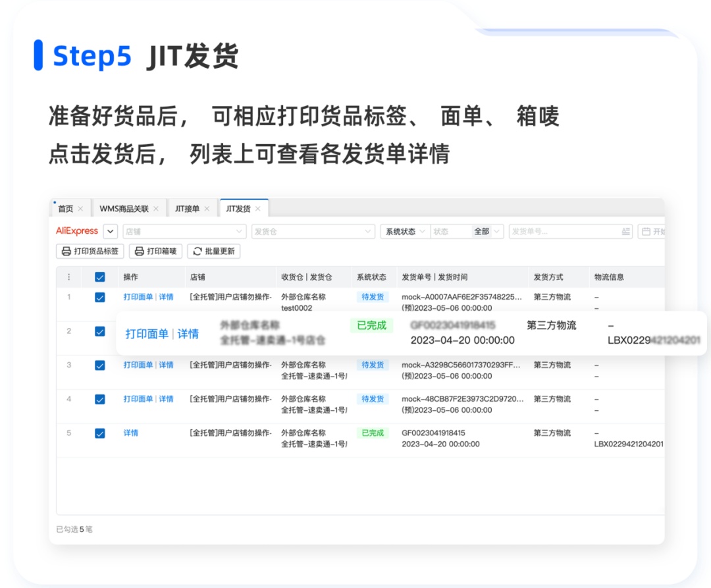This screenshot has width=711, height=588.
Task: Click 第三方物流 in row 5
Action: 552,433
